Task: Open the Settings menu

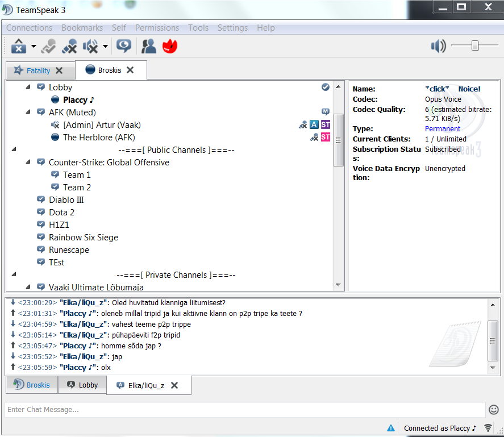Action: pyautogui.click(x=232, y=28)
